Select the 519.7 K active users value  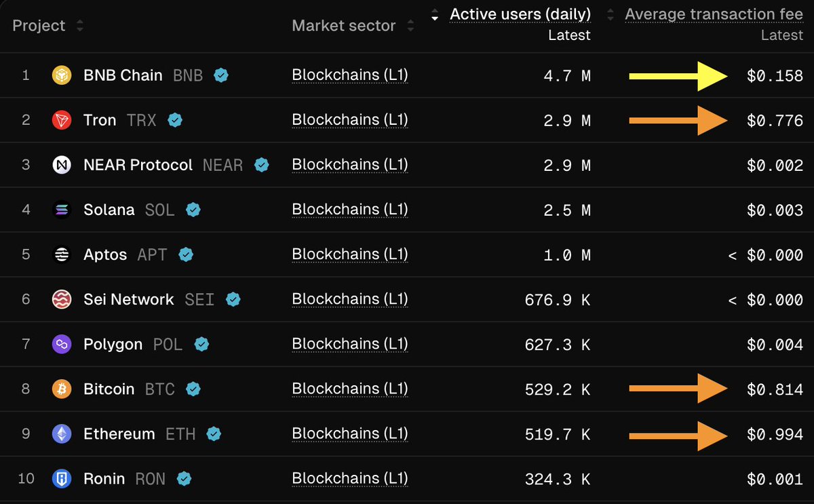558,433
